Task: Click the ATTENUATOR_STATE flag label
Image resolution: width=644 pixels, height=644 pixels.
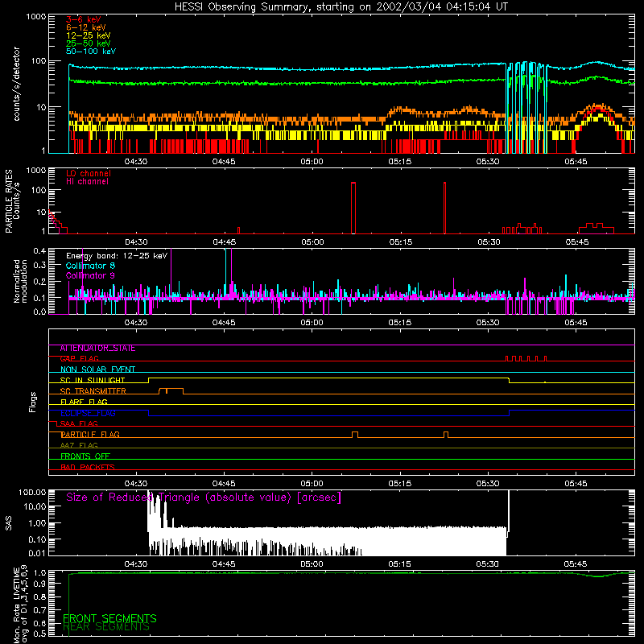Action: click(x=97, y=349)
